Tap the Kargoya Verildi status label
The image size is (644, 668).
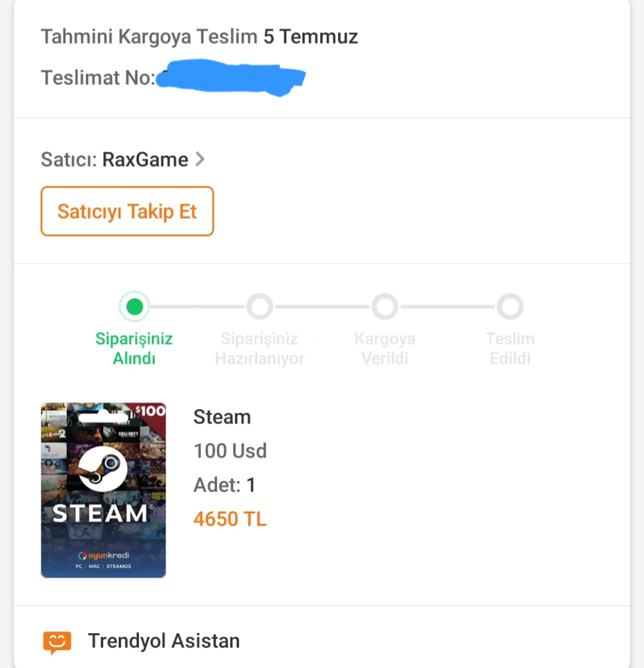[x=385, y=348]
